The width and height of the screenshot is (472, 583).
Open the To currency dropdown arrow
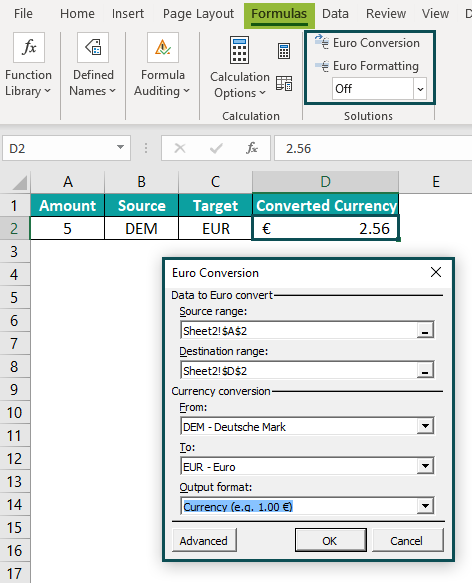[425, 466]
